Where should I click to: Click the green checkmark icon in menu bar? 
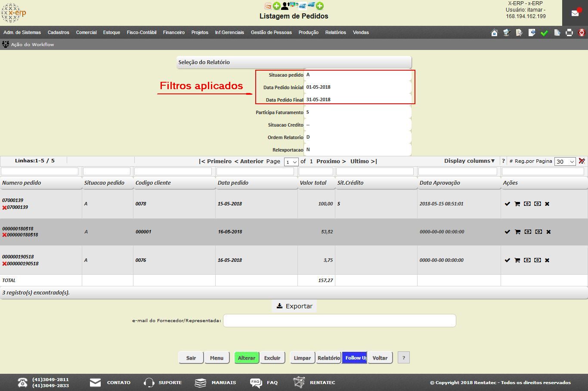coord(544,33)
